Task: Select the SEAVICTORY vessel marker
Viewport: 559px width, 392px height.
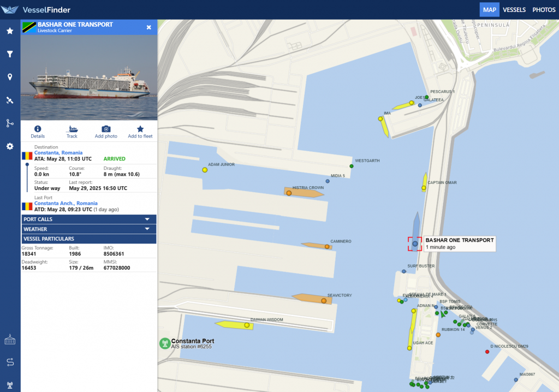Action: [324, 301]
